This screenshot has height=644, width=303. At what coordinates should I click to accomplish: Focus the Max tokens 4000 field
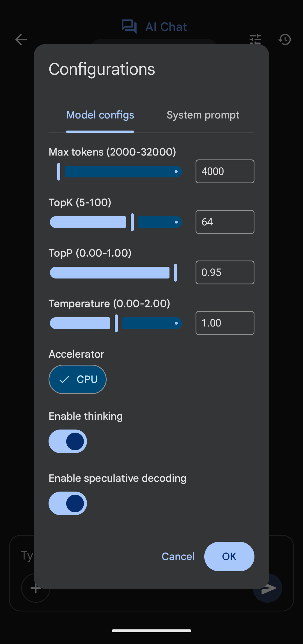coord(225,172)
